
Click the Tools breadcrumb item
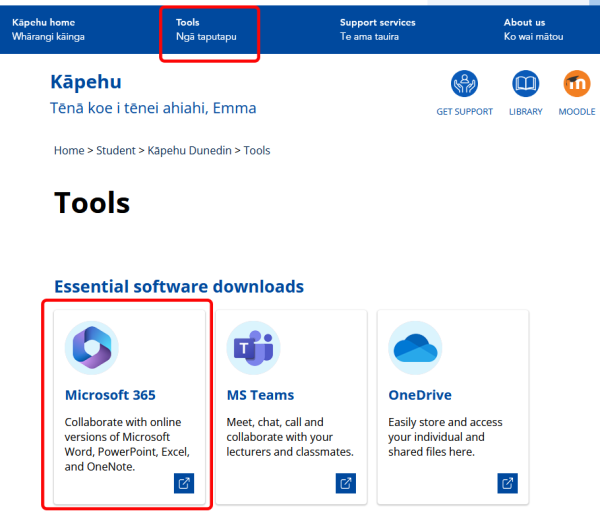(257, 150)
